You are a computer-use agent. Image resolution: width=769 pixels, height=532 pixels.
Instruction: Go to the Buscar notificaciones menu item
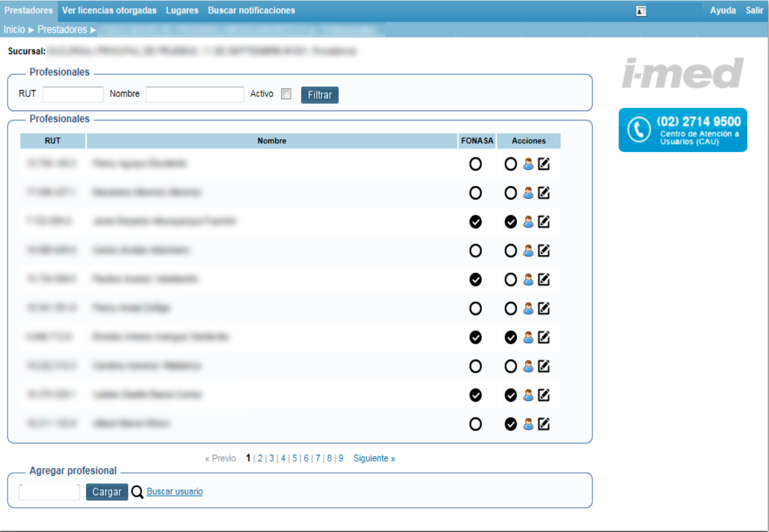[x=251, y=11]
